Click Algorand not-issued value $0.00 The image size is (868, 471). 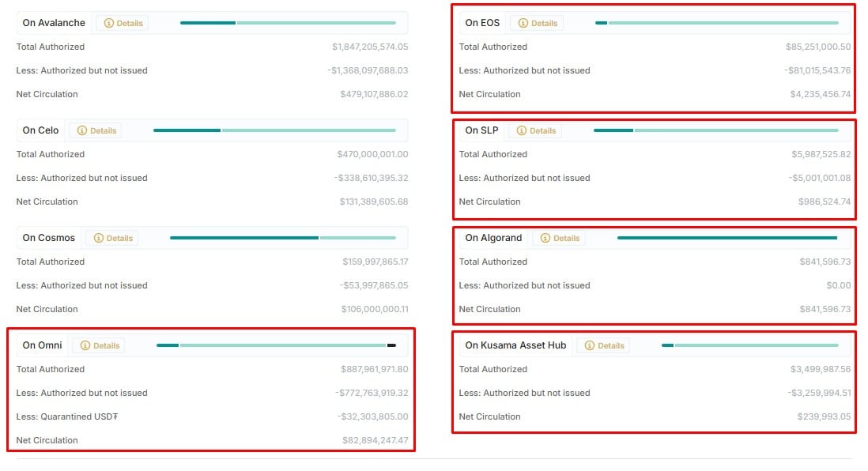click(838, 285)
